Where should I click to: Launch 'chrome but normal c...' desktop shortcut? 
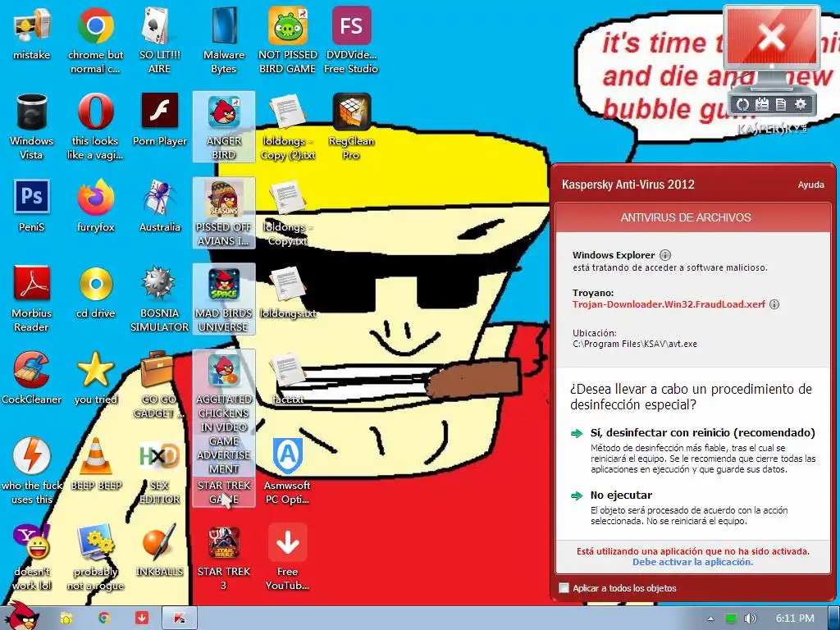click(95, 41)
